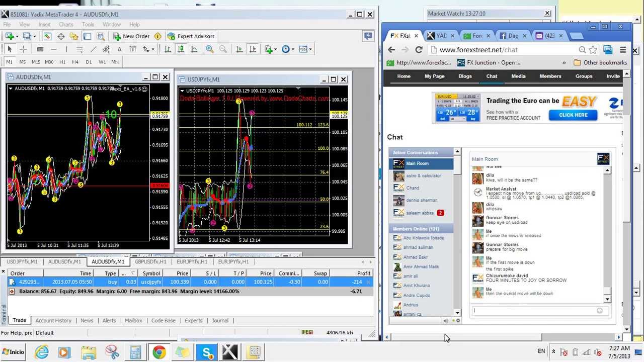The image size is (644, 362).
Task: Zoom in on the chart
Action: (209, 49)
